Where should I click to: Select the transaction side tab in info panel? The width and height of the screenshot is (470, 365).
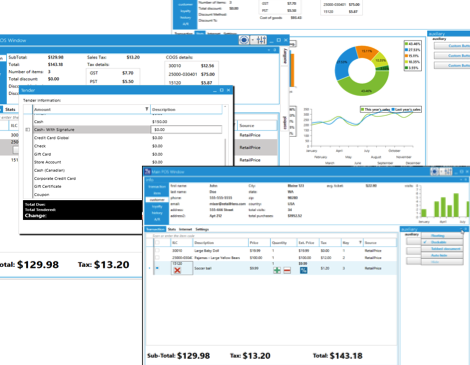click(x=157, y=187)
